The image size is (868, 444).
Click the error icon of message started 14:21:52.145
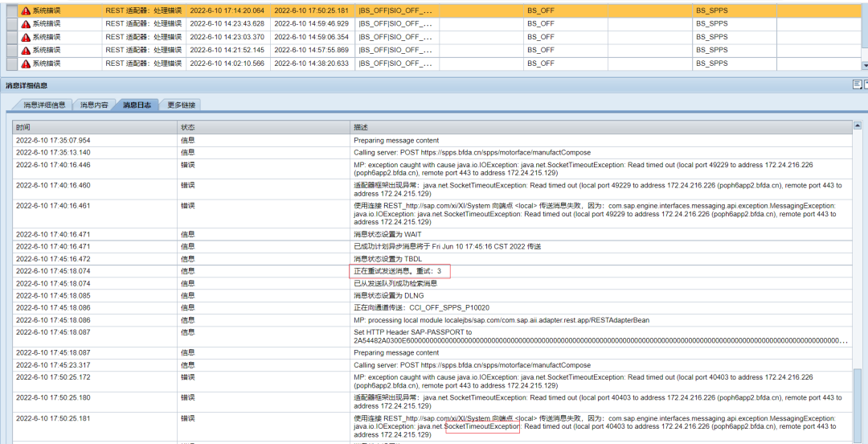26,51
